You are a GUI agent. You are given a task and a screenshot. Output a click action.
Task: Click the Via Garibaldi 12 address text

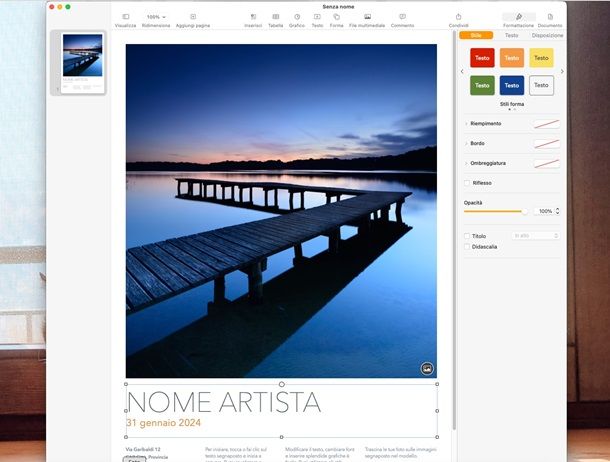pos(143,449)
